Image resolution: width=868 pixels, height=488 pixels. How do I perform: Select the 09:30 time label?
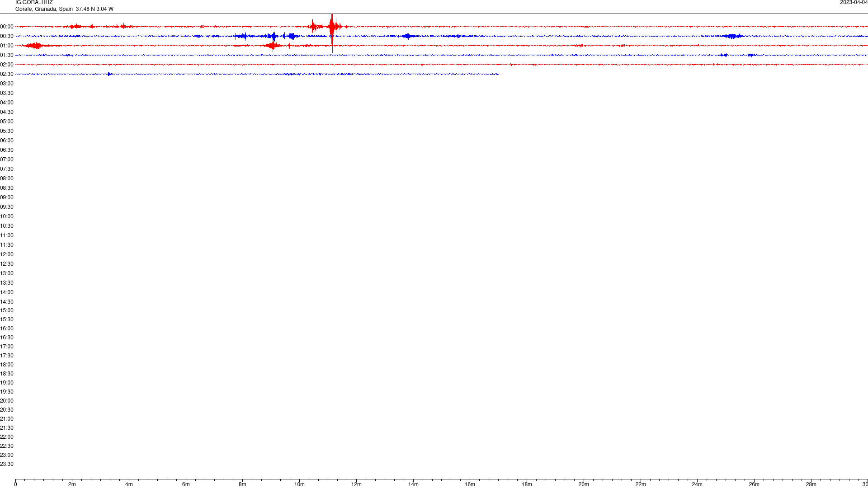[7, 207]
